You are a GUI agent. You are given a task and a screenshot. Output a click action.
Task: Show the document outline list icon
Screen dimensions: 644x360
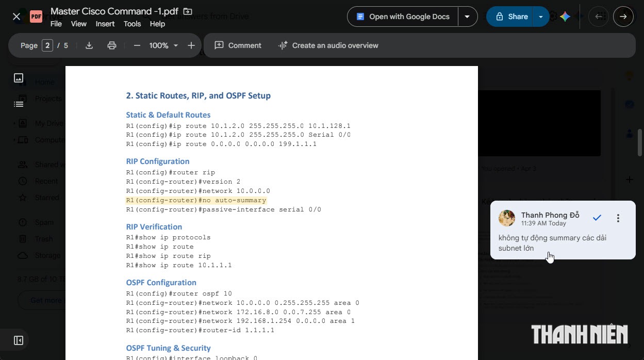pyautogui.click(x=19, y=104)
